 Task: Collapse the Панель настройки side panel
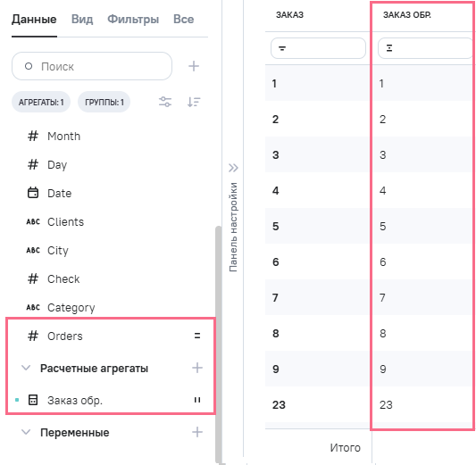pos(233,168)
